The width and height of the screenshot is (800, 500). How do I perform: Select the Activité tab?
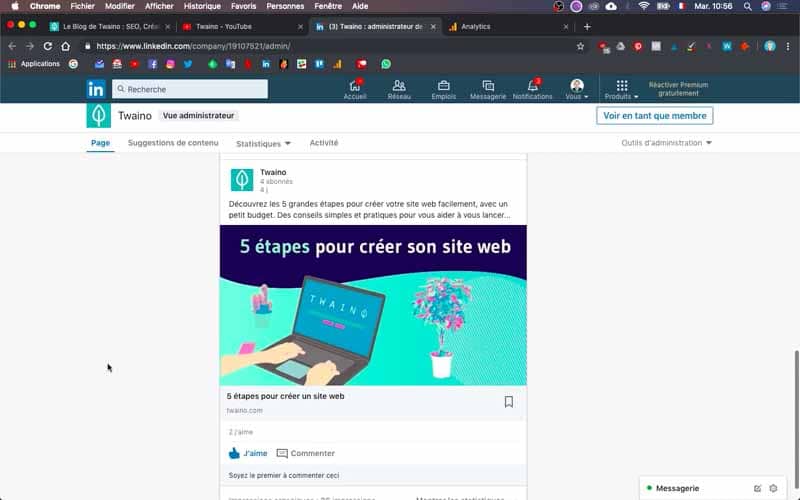coord(324,143)
